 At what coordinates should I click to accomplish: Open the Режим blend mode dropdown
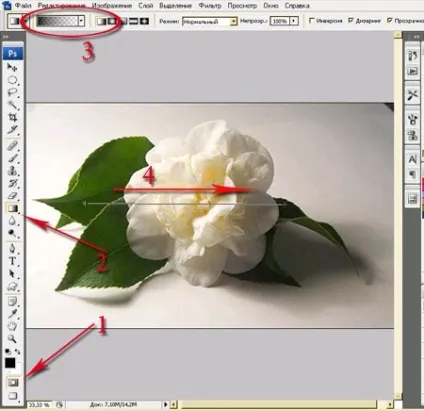[210, 22]
